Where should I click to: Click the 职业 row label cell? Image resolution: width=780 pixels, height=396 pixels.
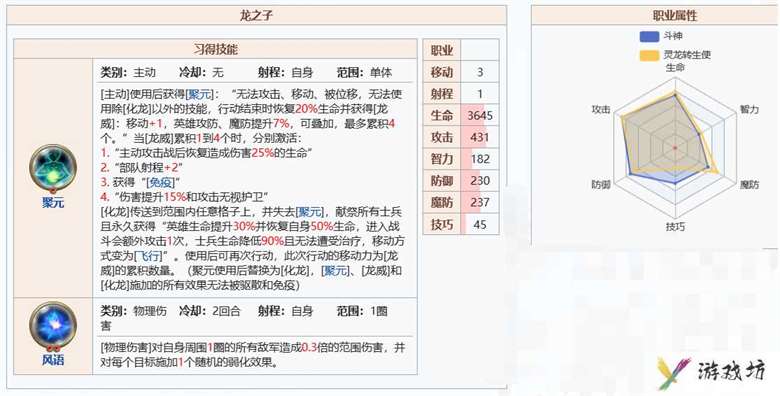[442, 50]
